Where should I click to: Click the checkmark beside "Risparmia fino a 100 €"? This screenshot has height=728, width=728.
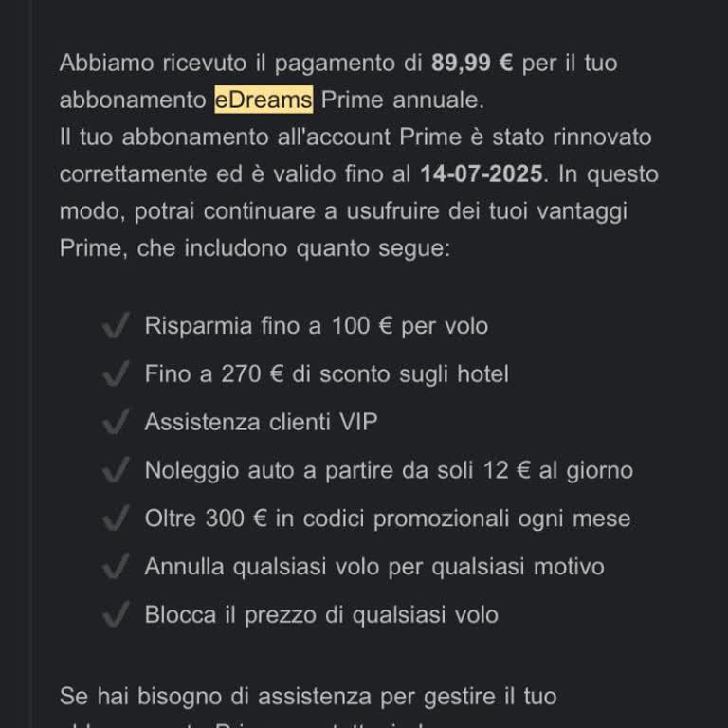point(115,327)
